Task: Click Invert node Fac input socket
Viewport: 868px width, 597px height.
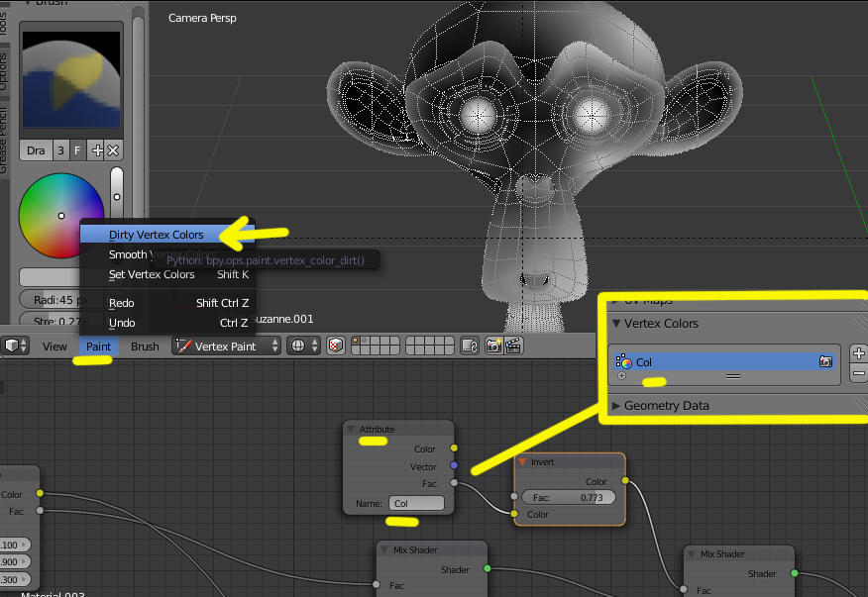Action: (x=514, y=497)
